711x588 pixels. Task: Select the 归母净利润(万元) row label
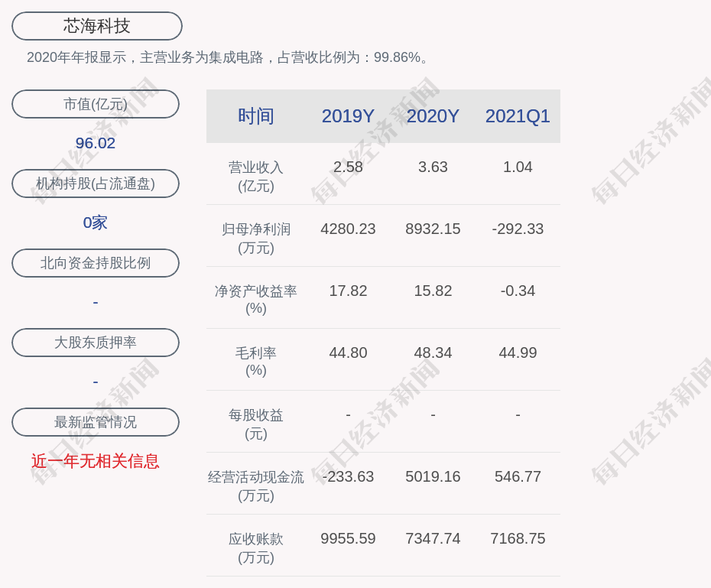[256, 238]
